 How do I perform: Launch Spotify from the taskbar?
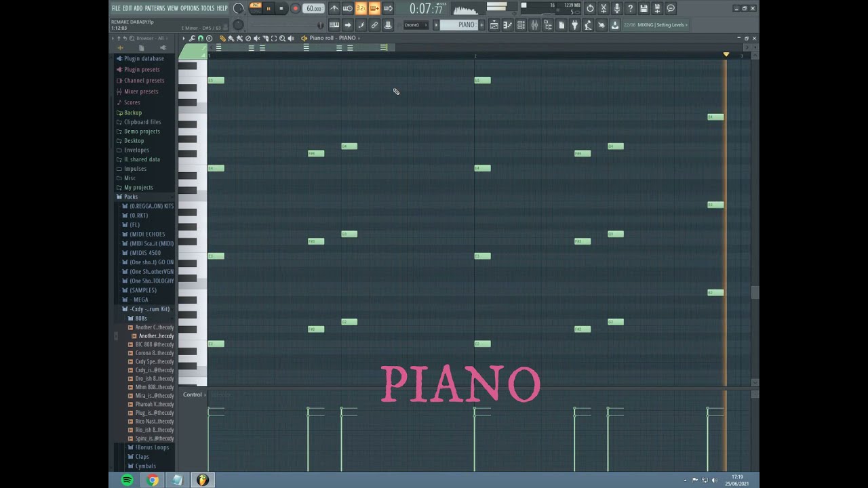point(127,480)
